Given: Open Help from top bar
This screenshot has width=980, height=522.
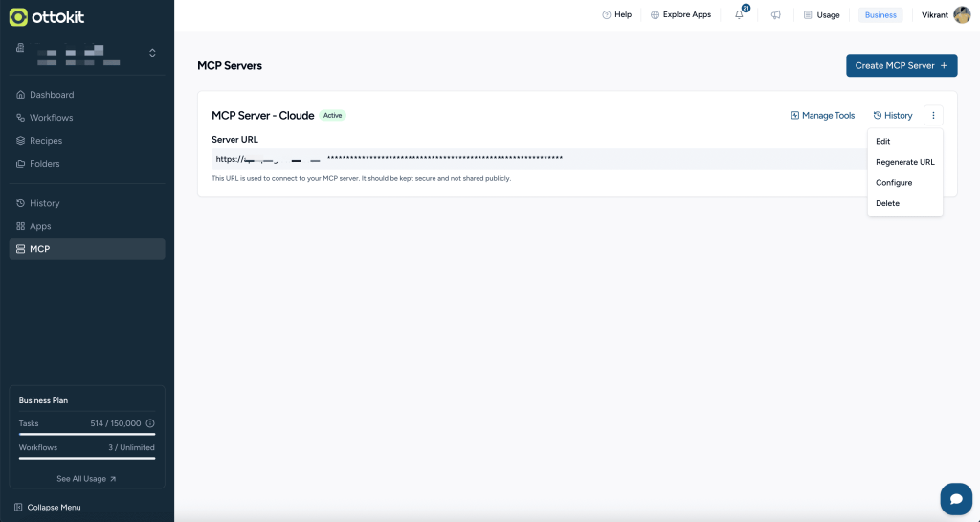Looking at the screenshot, I should [616, 15].
